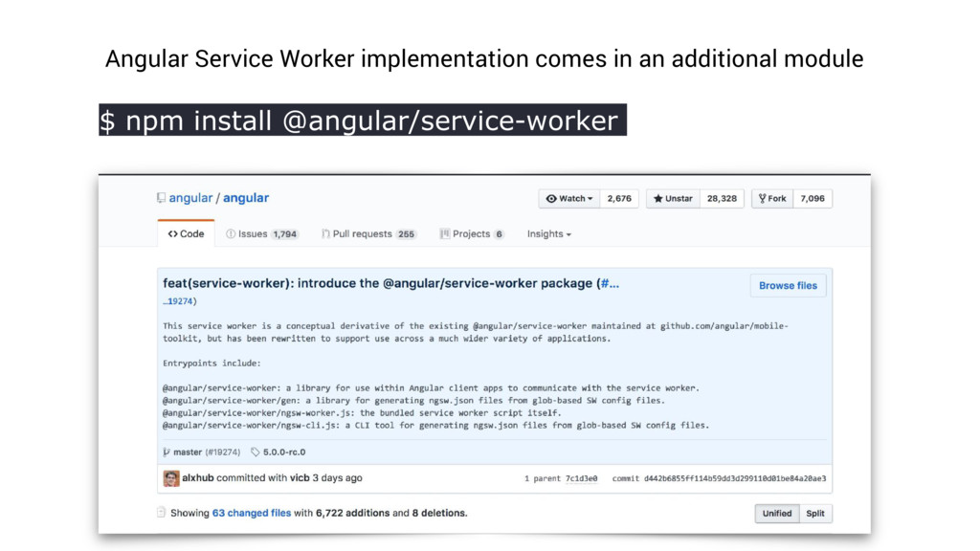The image size is (980, 551).
Task: Click the commit title feat(service-worker) text
Action: tap(377, 283)
